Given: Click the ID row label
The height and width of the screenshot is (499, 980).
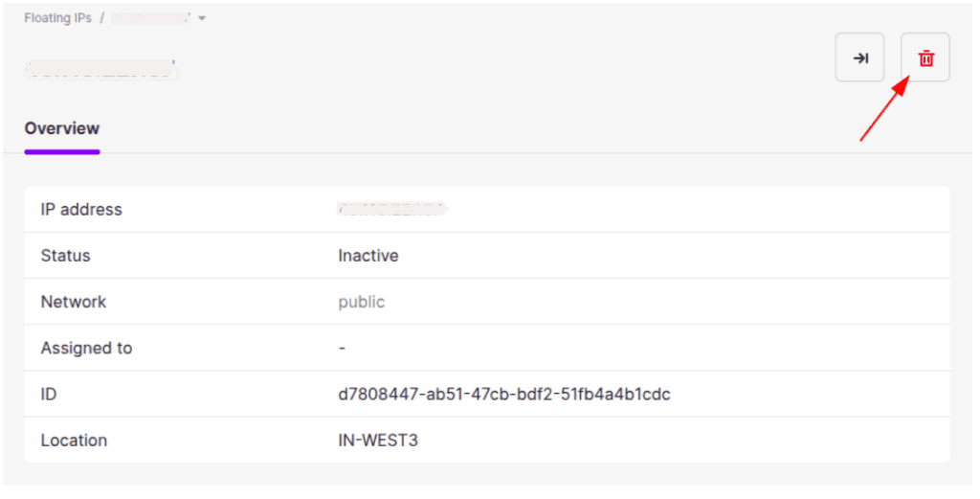Looking at the screenshot, I should (x=49, y=394).
